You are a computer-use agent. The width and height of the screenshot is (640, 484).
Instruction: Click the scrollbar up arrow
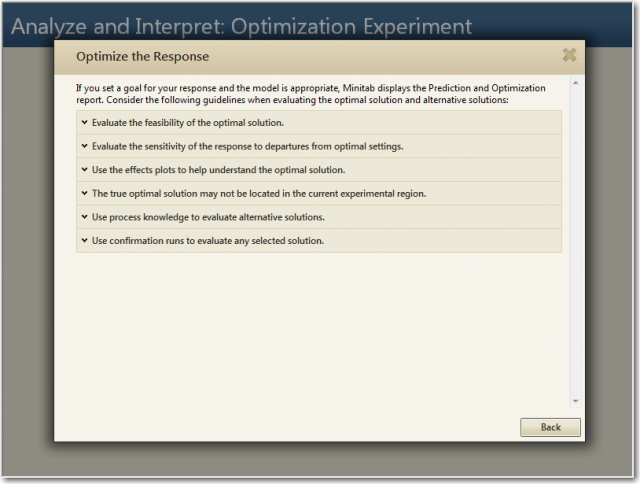coord(575,84)
